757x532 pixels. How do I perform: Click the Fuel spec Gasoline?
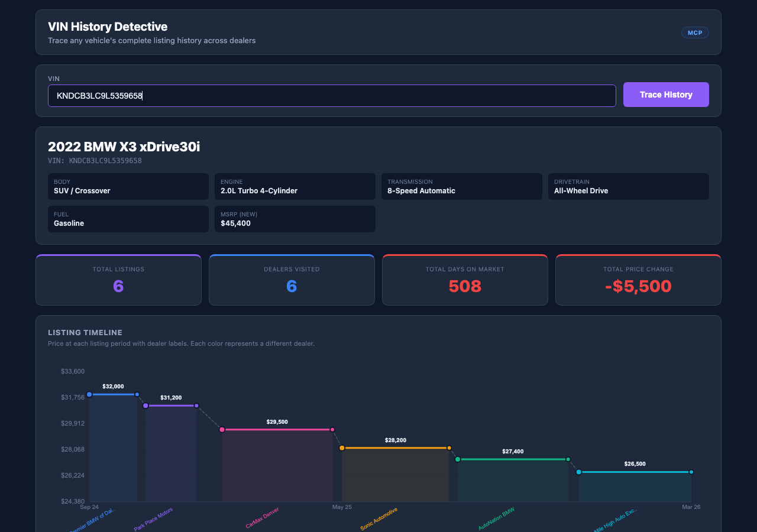point(128,219)
